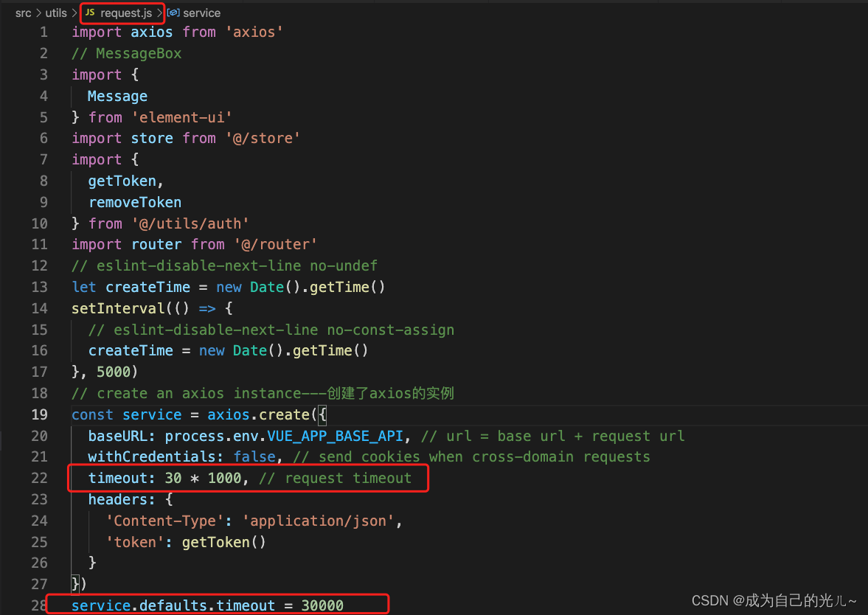Click the '@/store' import path

click(263, 139)
